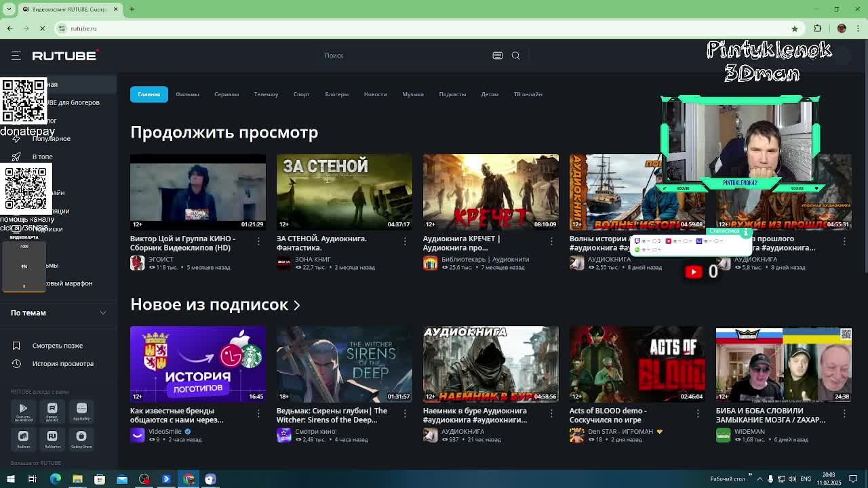
Task: Switch to the Фильмы tab
Action: pyautogui.click(x=187, y=94)
